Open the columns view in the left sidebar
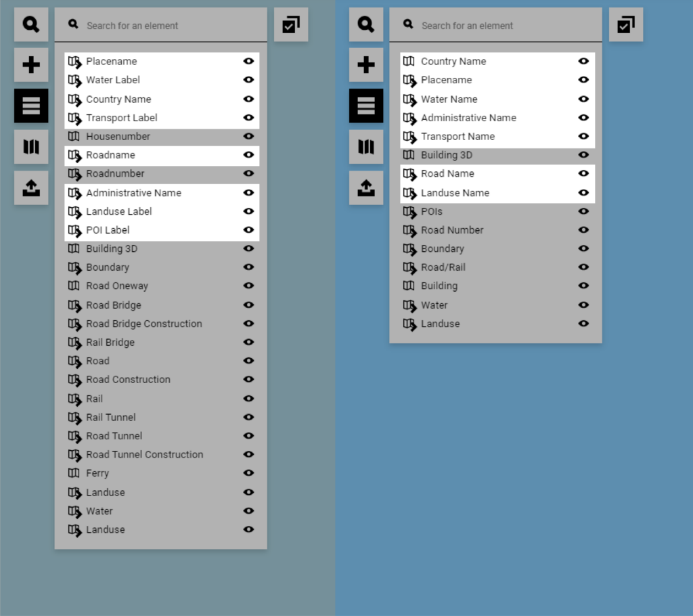Image resolution: width=693 pixels, height=616 pixels. [30, 147]
